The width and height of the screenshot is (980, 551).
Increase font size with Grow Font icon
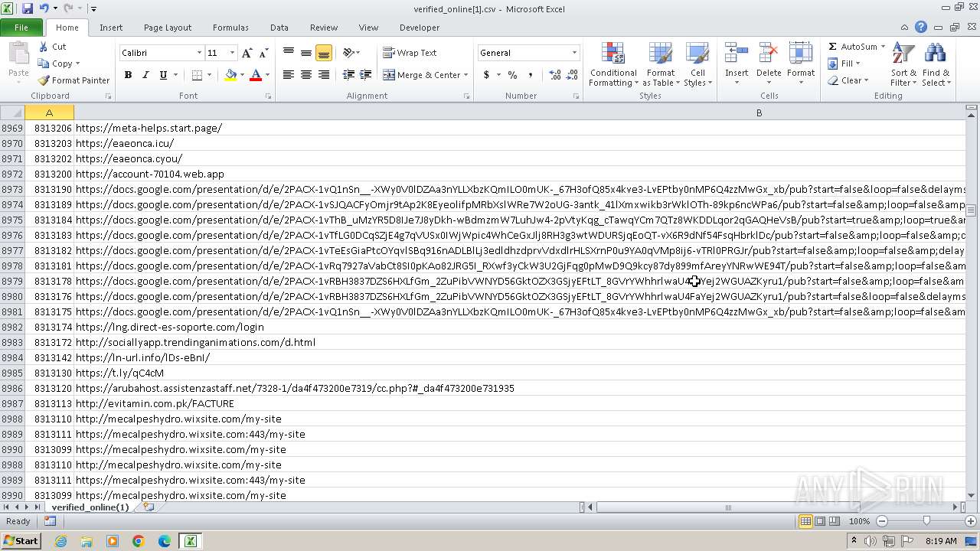coord(247,53)
